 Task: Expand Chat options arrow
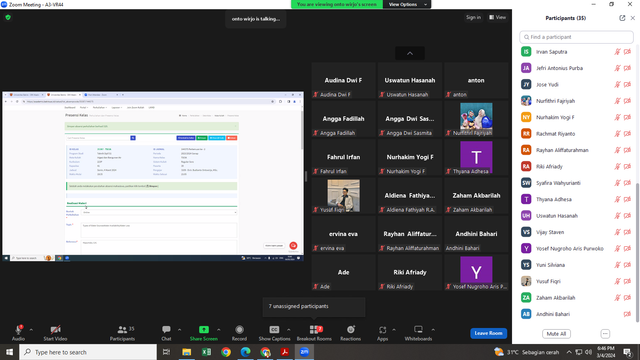tap(179, 330)
